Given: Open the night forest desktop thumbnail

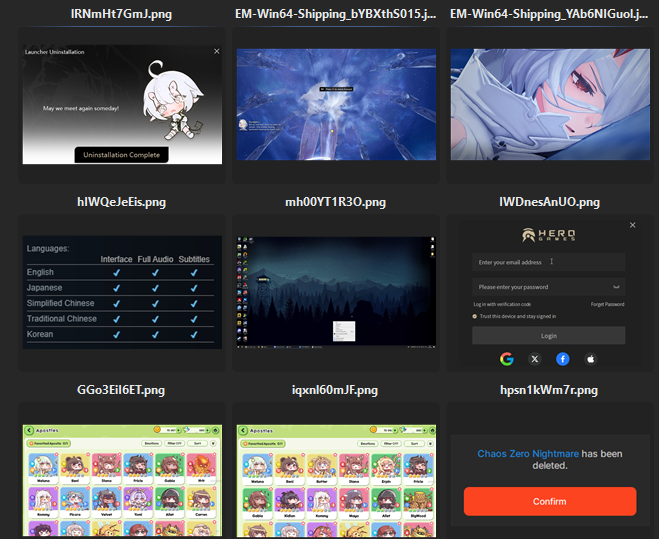Looking at the screenshot, I should pyautogui.click(x=336, y=292).
